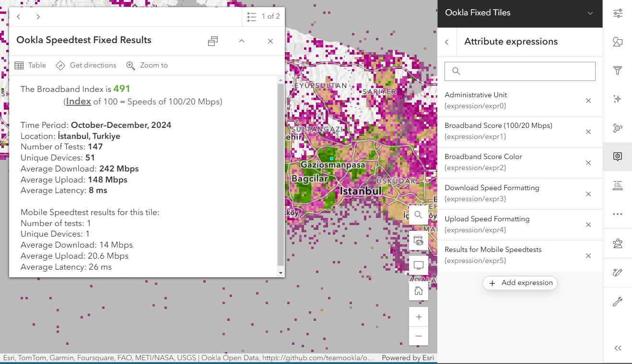Click Get directions in the popup
Screen dimensions: 632x364
coord(86,65)
